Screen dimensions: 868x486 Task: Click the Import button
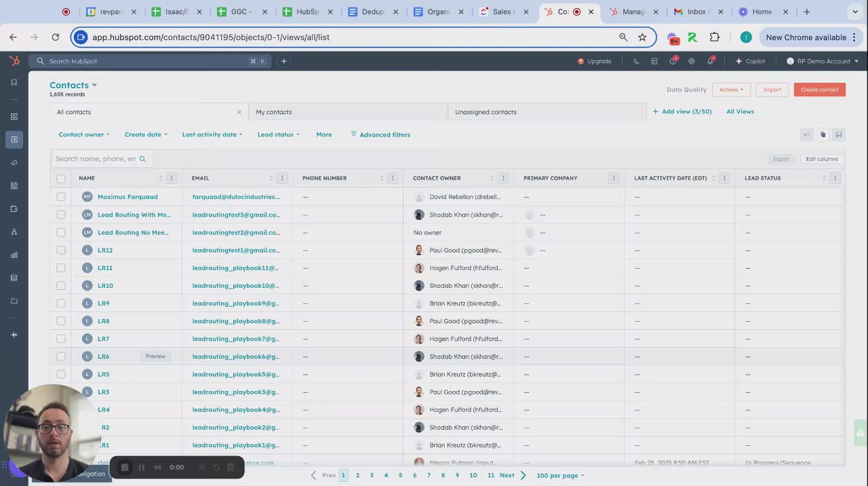(772, 90)
